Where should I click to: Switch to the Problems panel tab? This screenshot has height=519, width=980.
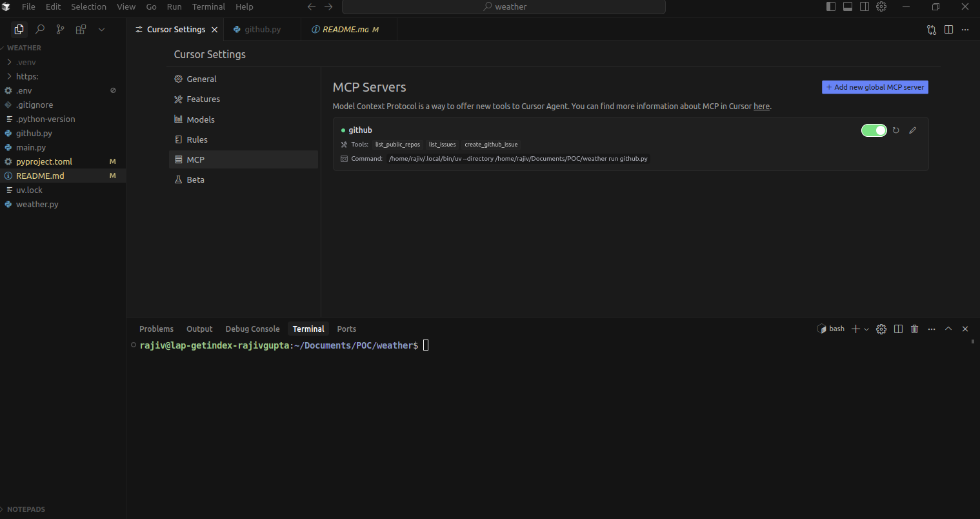coord(156,329)
